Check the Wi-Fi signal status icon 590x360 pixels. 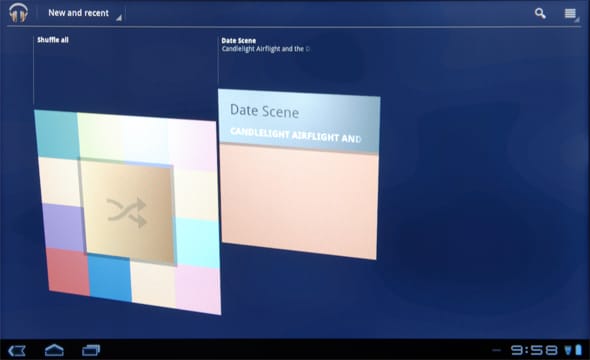pos(568,351)
